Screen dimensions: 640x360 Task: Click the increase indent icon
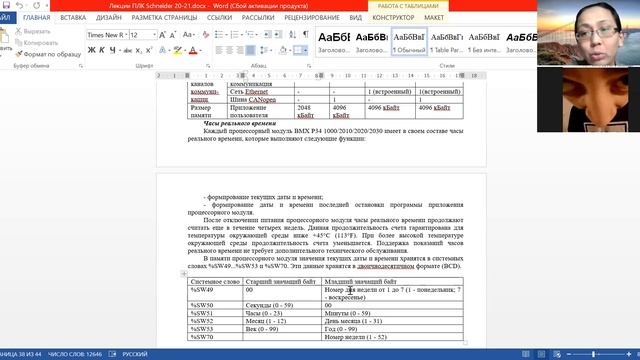tap(278, 35)
